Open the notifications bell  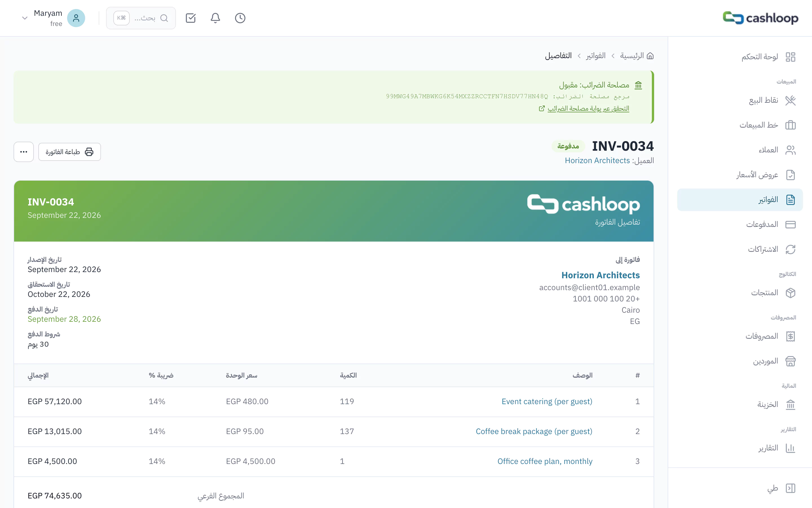point(215,18)
